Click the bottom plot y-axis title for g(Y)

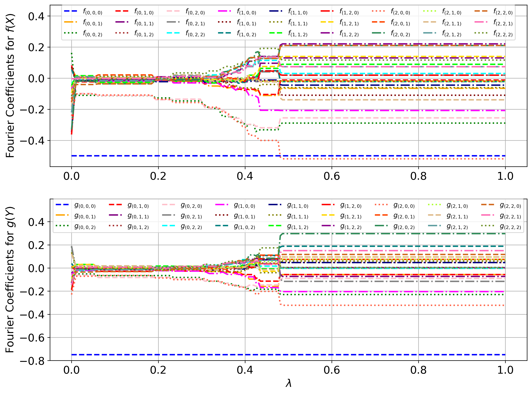point(10,280)
